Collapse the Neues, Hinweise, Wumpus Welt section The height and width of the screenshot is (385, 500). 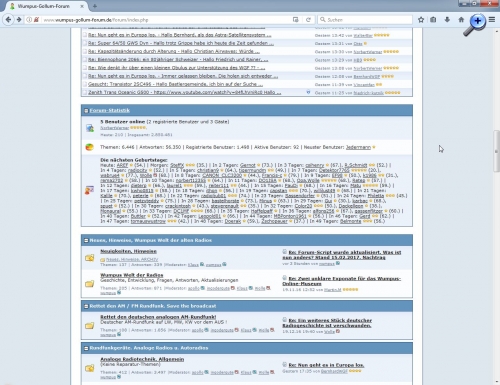[86, 240]
